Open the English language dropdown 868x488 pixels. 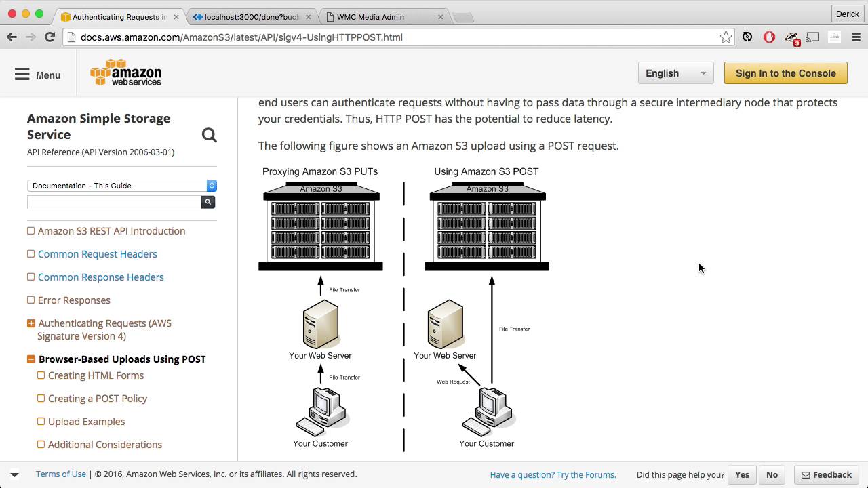[x=675, y=73]
